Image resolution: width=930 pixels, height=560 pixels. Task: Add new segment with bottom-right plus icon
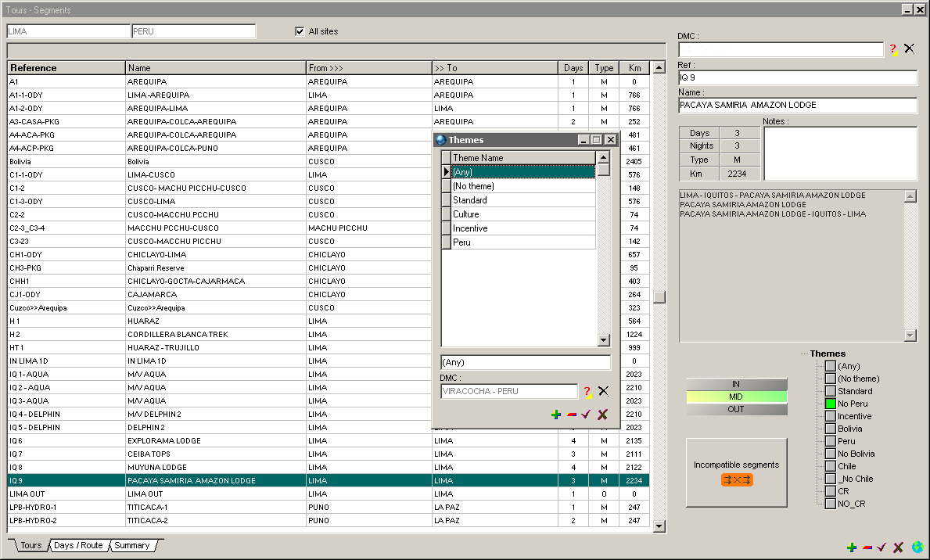coord(852,547)
